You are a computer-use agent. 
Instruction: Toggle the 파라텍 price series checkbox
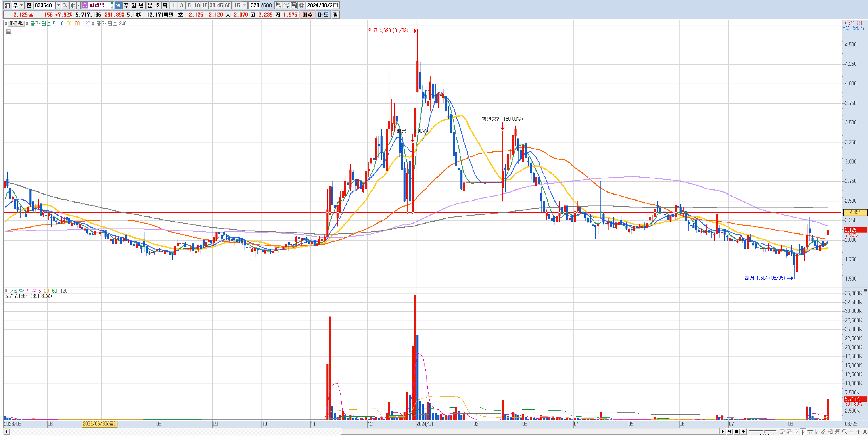point(6,24)
